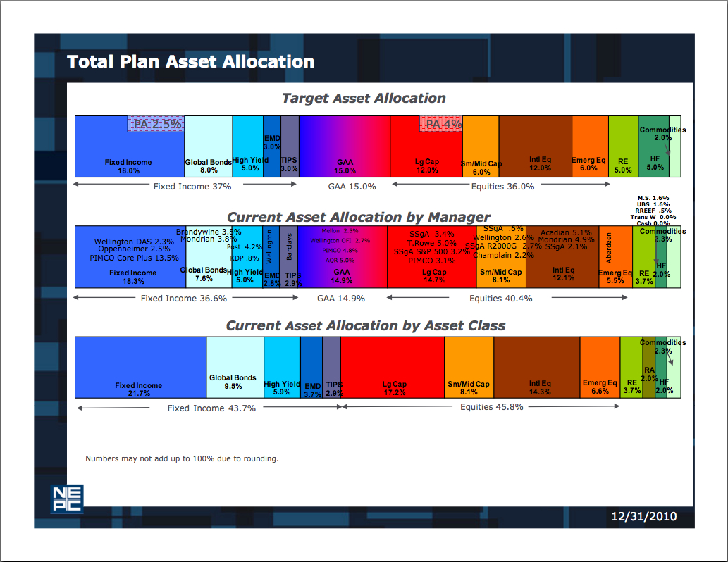
Task: Click the vertical "Barclays" label
Action: pyautogui.click(x=289, y=247)
